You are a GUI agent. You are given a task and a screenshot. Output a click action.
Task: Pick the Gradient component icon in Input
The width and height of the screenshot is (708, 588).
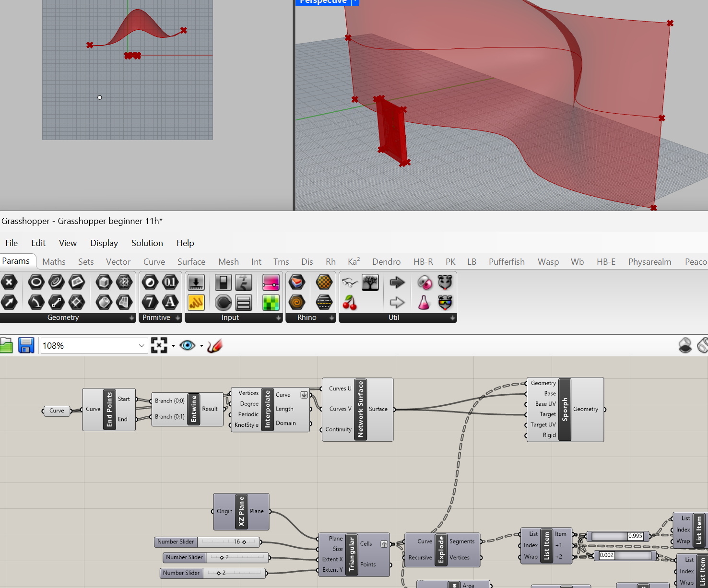point(271,282)
